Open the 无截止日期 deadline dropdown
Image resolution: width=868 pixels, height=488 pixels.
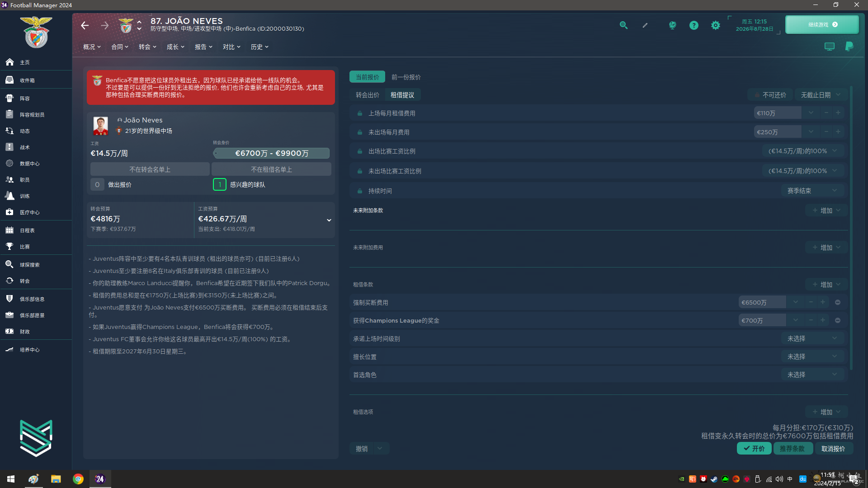click(821, 95)
